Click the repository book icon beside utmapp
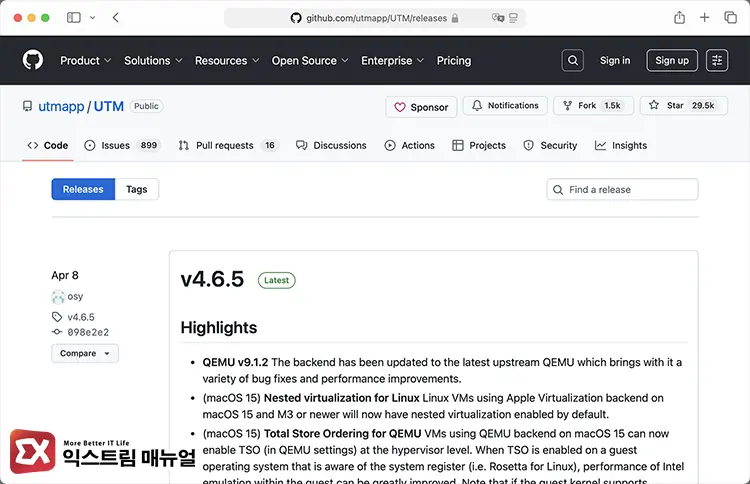This screenshot has width=750, height=484. [x=27, y=106]
